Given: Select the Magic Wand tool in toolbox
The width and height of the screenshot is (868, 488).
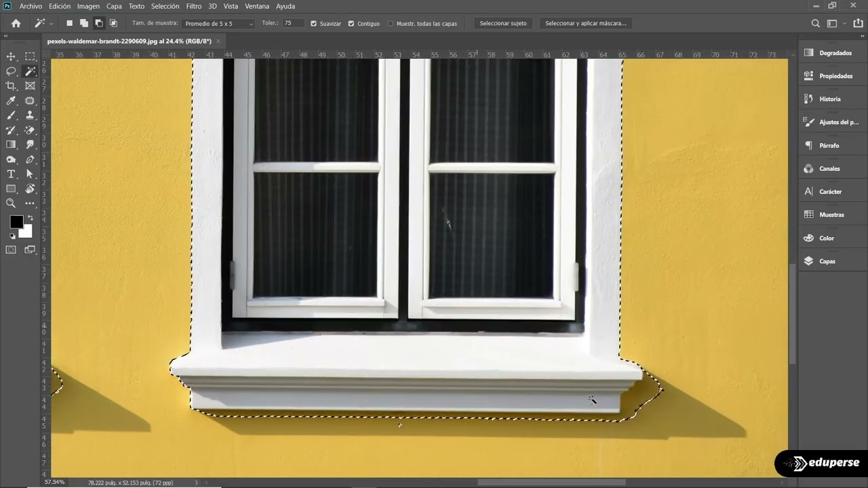Looking at the screenshot, I should coord(30,71).
